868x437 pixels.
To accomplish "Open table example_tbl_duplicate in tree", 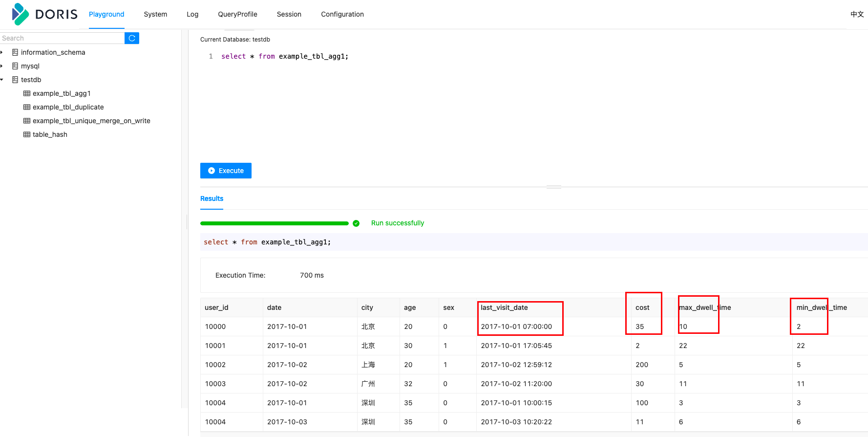I will tap(68, 107).
